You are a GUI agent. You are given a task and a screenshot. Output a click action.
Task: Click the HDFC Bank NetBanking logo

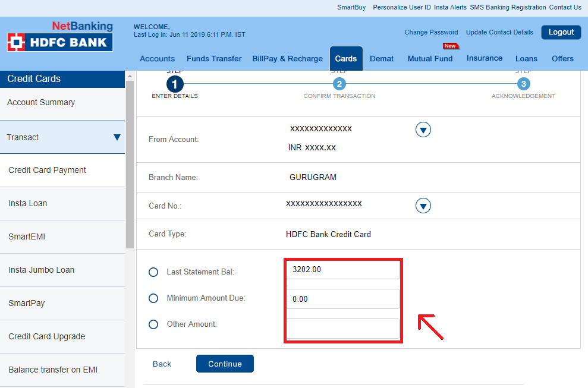pyautogui.click(x=60, y=36)
